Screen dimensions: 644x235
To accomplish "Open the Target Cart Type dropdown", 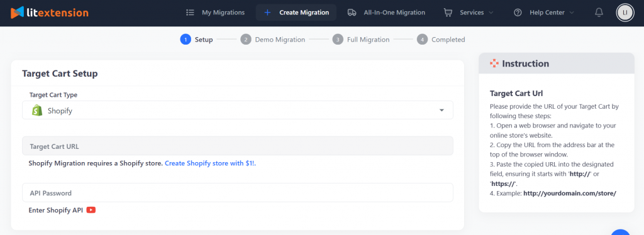I will [x=237, y=111].
